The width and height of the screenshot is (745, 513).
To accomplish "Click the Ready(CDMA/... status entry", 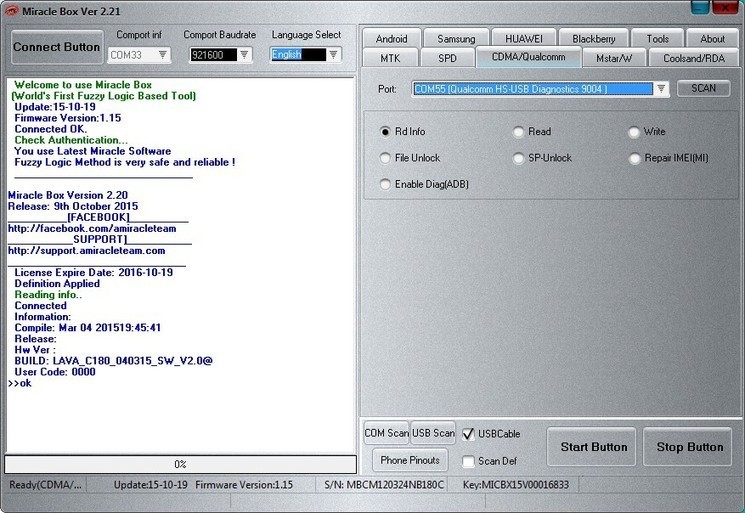I will [46, 484].
